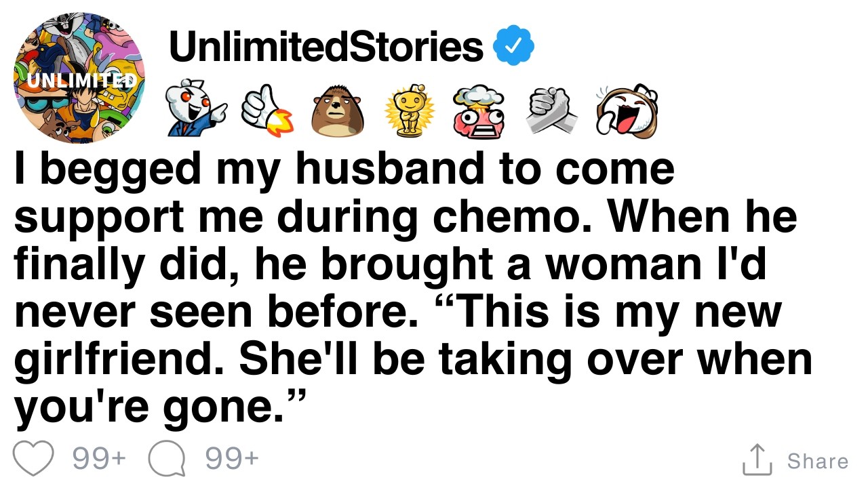The image size is (868, 488).
Task: Click the share upload arrow icon
Action: coord(757,459)
